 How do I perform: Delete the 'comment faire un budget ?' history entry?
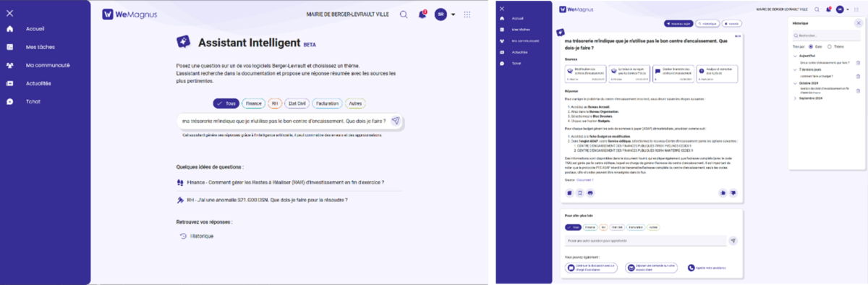point(858,76)
